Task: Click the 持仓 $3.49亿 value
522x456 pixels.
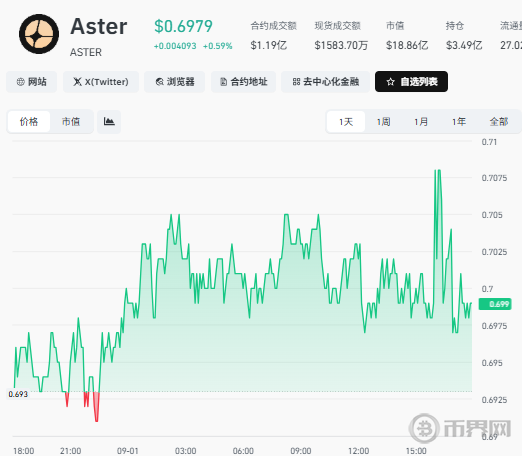Action: [464, 45]
